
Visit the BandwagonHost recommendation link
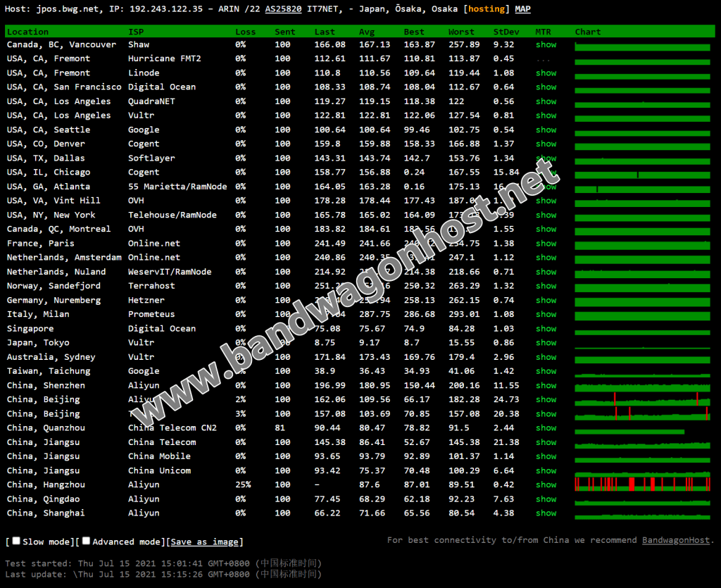(676, 540)
